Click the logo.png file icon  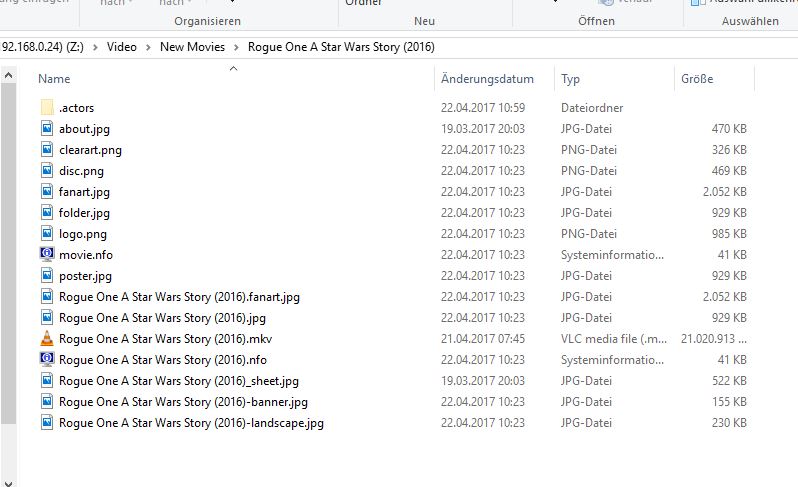point(47,234)
